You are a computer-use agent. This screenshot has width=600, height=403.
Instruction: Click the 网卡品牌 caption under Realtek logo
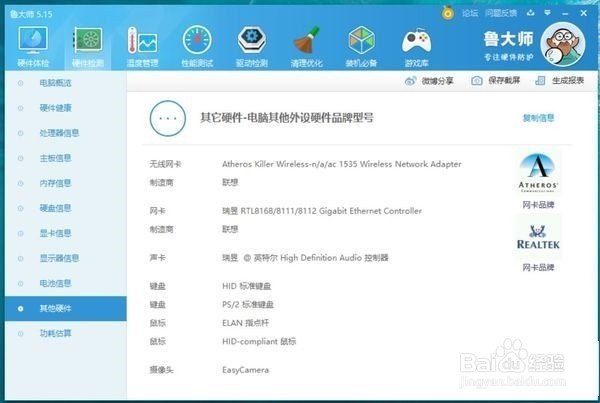[538, 268]
